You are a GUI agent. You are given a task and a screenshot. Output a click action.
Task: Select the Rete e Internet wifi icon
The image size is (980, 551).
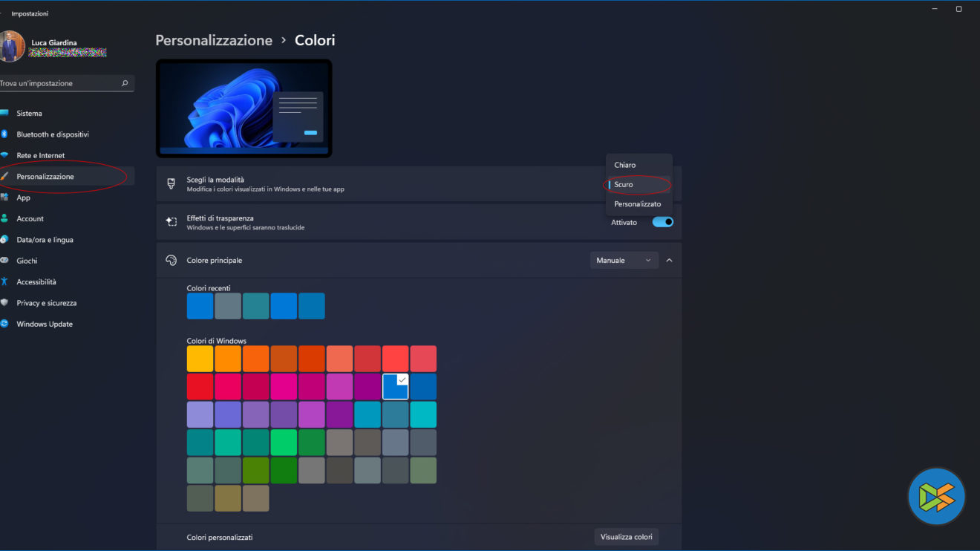tap(4, 155)
